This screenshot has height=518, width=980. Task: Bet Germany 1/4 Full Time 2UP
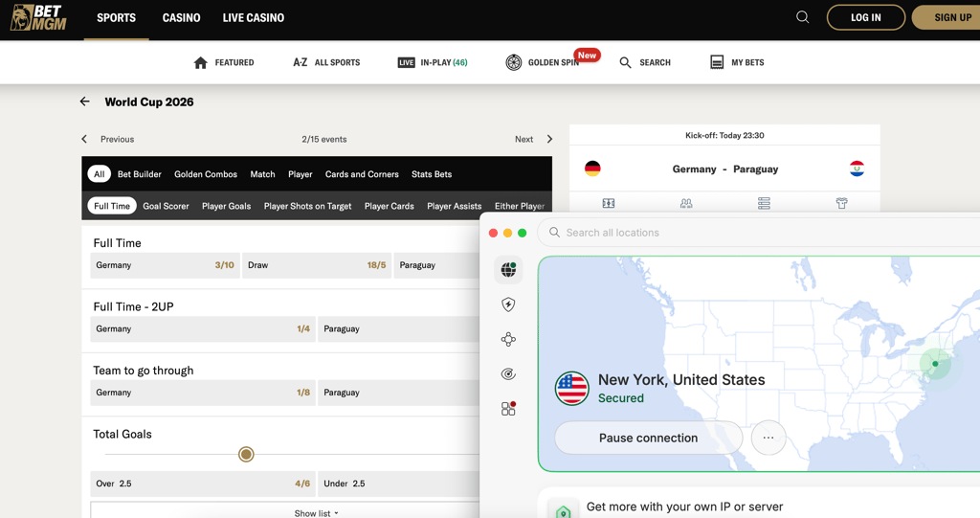click(x=203, y=329)
